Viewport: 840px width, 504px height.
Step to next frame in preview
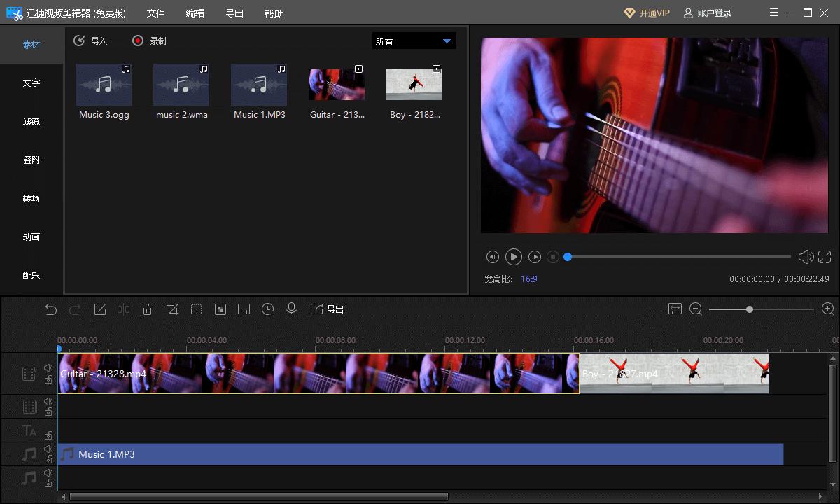pyautogui.click(x=535, y=257)
